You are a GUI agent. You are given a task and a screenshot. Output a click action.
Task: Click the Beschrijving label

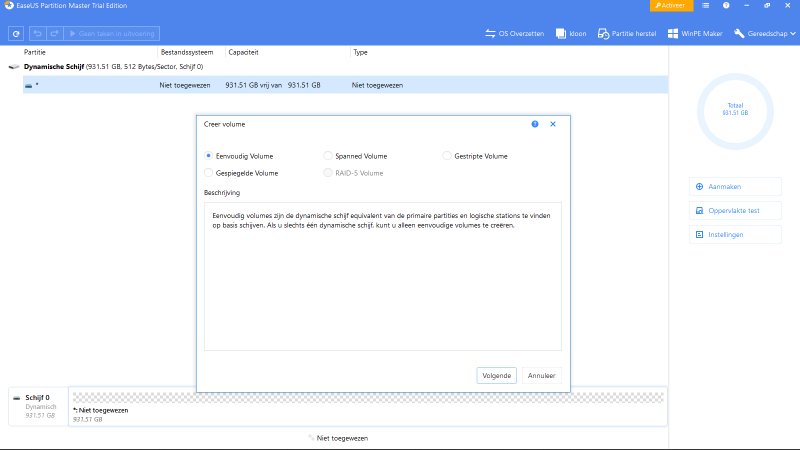point(222,193)
